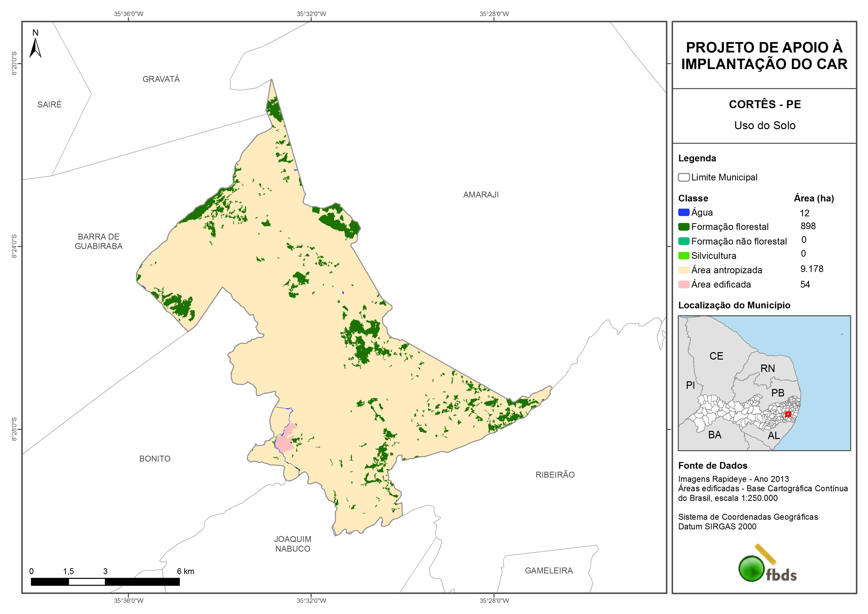
Task: Select the Área edificada pink swatch
Action: click(683, 285)
